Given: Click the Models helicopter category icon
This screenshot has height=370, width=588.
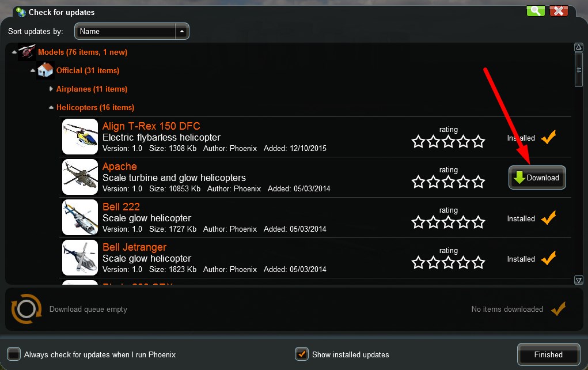Looking at the screenshot, I should click(x=27, y=52).
